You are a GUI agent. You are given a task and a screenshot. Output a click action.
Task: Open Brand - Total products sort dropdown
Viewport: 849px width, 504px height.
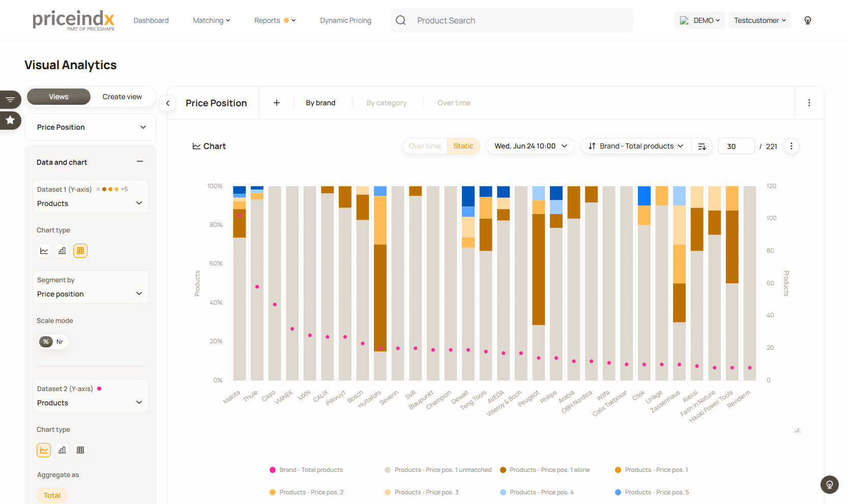click(636, 146)
